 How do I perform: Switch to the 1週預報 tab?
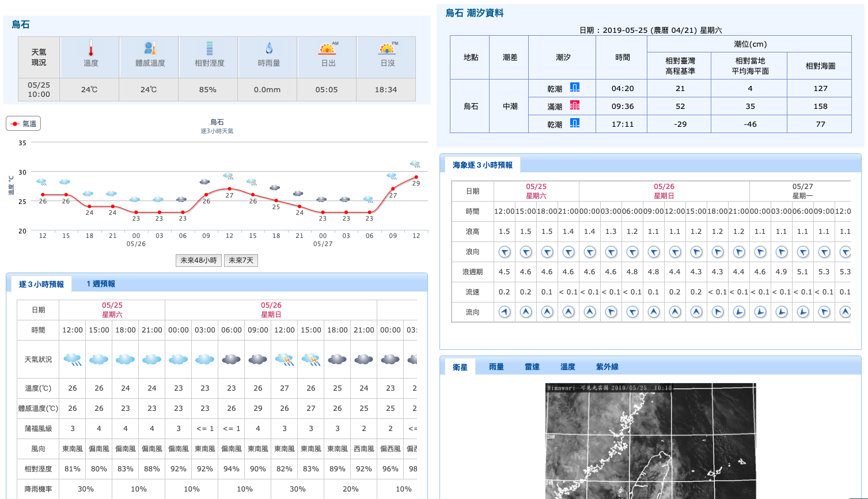click(x=101, y=284)
